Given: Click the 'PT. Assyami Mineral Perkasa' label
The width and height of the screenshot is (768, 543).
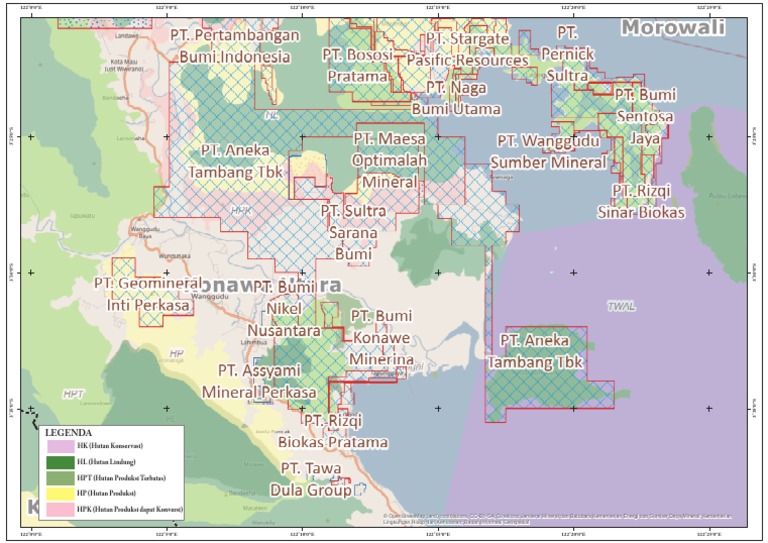Looking at the screenshot, I should [x=259, y=381].
